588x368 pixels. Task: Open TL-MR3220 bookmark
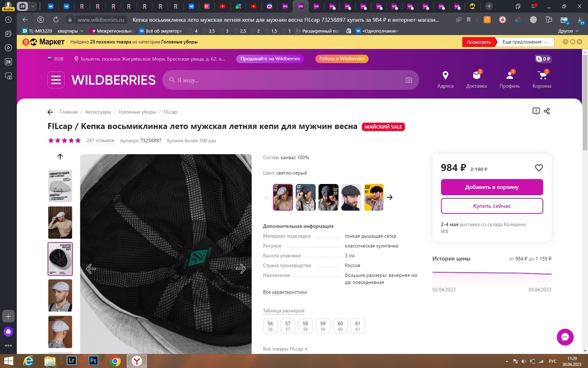click(37, 31)
